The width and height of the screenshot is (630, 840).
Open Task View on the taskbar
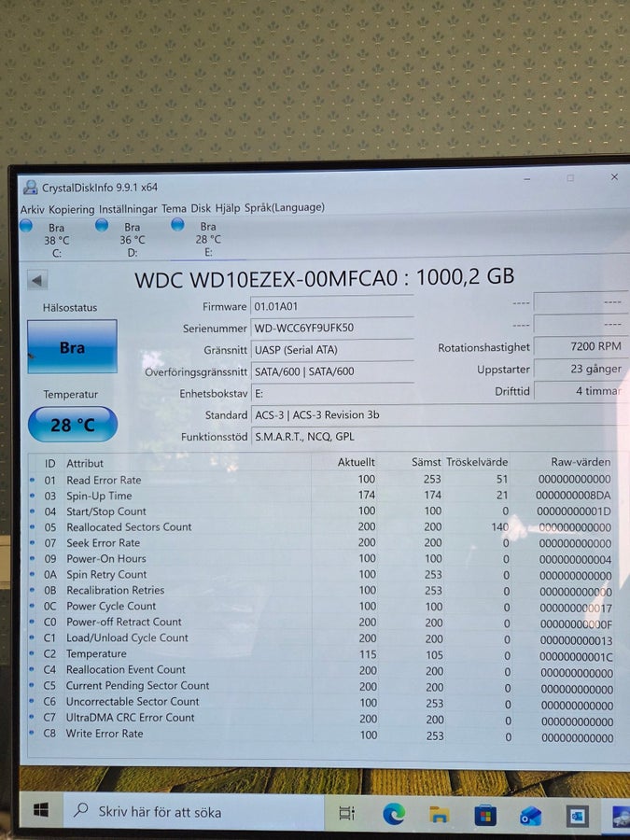[x=347, y=814]
